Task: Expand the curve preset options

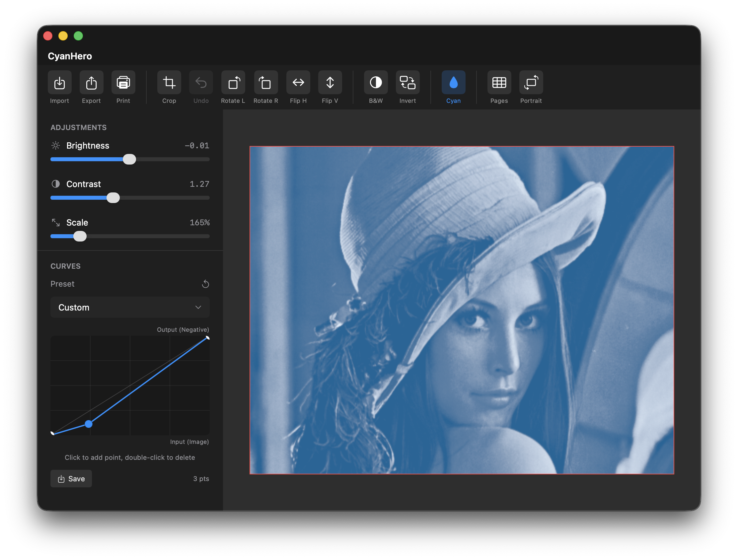Action: point(198,307)
